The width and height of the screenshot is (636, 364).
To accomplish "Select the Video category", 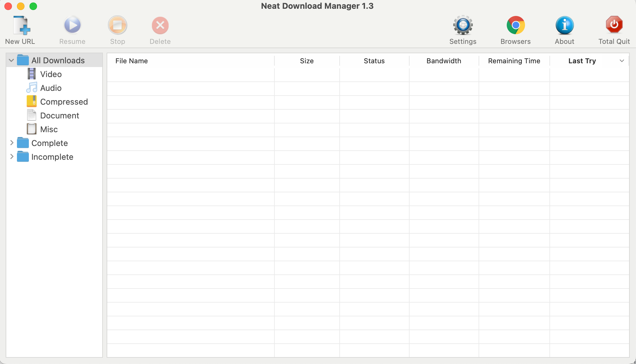I will [x=50, y=74].
